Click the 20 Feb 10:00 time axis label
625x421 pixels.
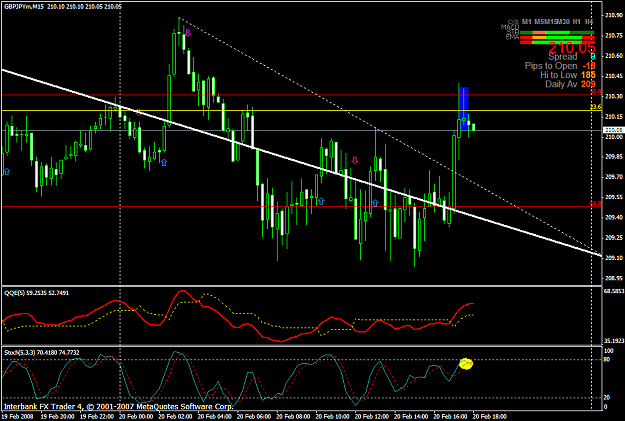[x=331, y=417]
